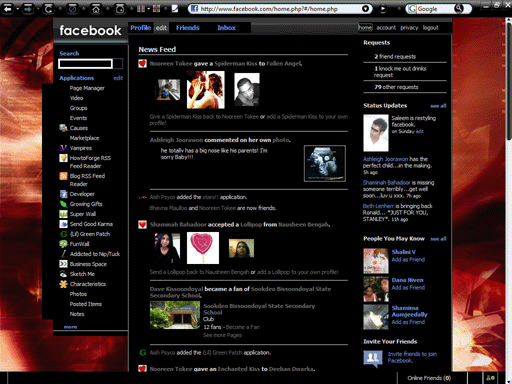Image resolution: width=512 pixels, height=384 pixels.
Task: Expand applications list with more link
Action: pos(70,327)
